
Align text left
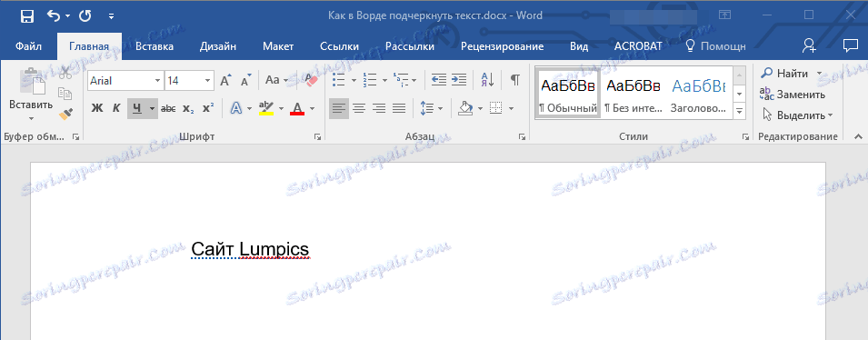[339, 108]
